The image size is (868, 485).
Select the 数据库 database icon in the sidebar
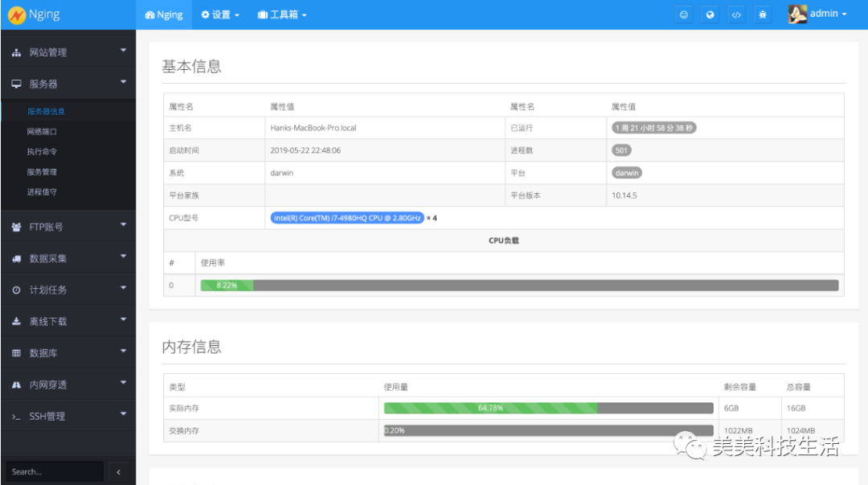18,352
